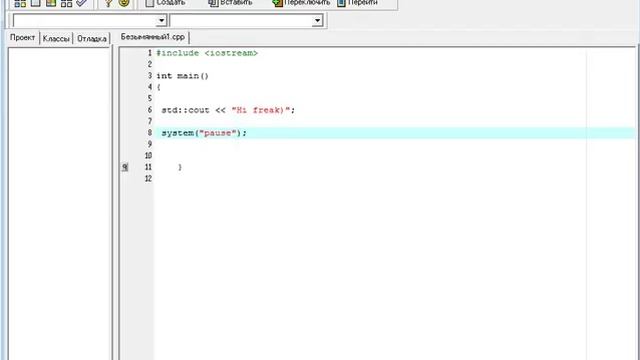Click the smiley face About icon
The height and width of the screenshot is (360, 640).
pos(124,3)
